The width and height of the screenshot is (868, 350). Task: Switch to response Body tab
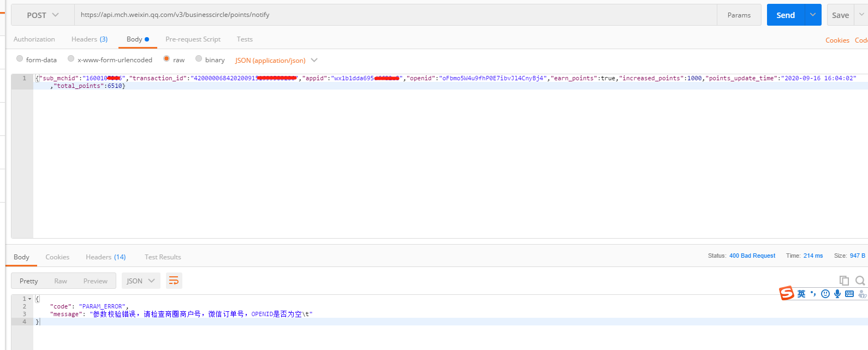click(x=21, y=257)
